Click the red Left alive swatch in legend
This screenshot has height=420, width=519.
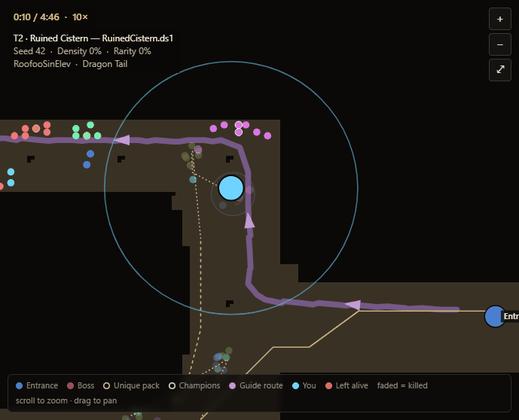[x=328, y=385]
